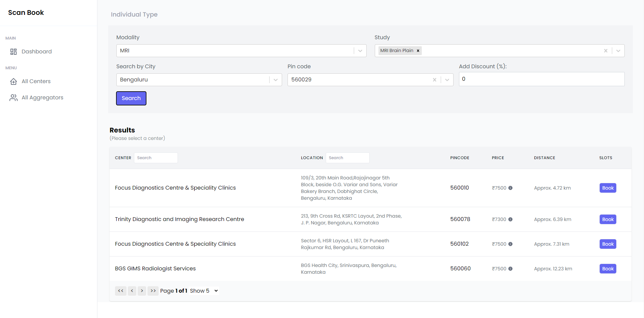Click the PRICE column header
This screenshot has height=318, width=644.
(498, 158)
